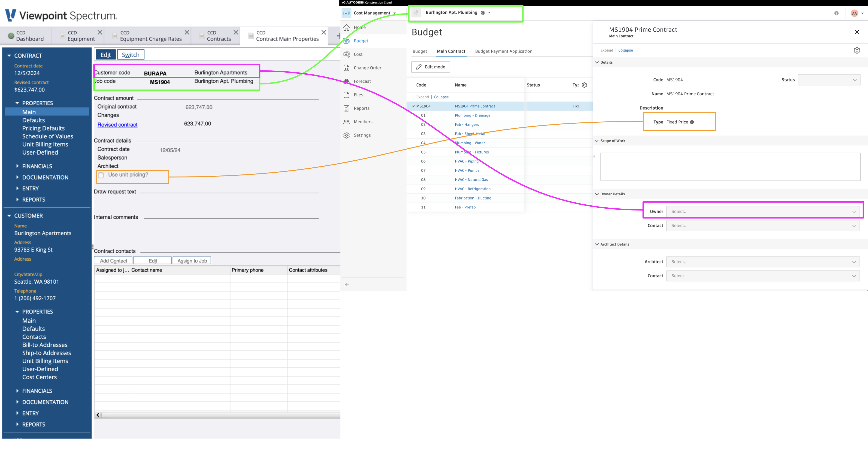
Task: Expand FINANCIALS under CONTRACT in Spectrum
Action: pos(17,166)
